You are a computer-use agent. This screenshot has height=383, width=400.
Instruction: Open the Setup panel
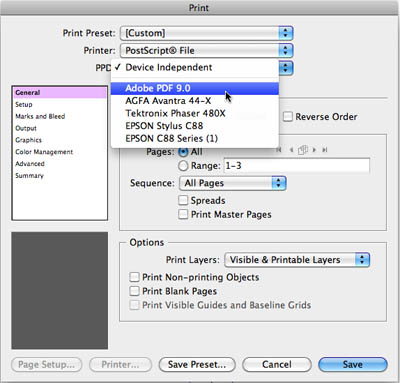coord(60,104)
